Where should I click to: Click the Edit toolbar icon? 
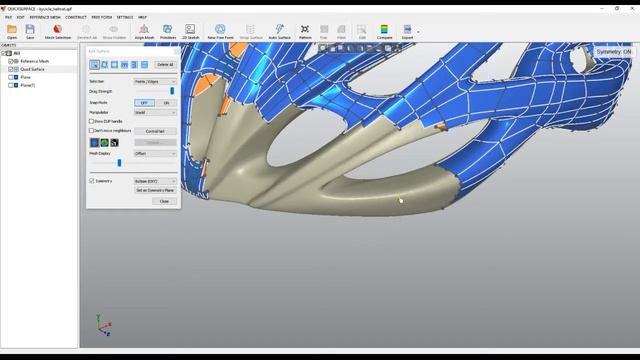click(x=362, y=31)
